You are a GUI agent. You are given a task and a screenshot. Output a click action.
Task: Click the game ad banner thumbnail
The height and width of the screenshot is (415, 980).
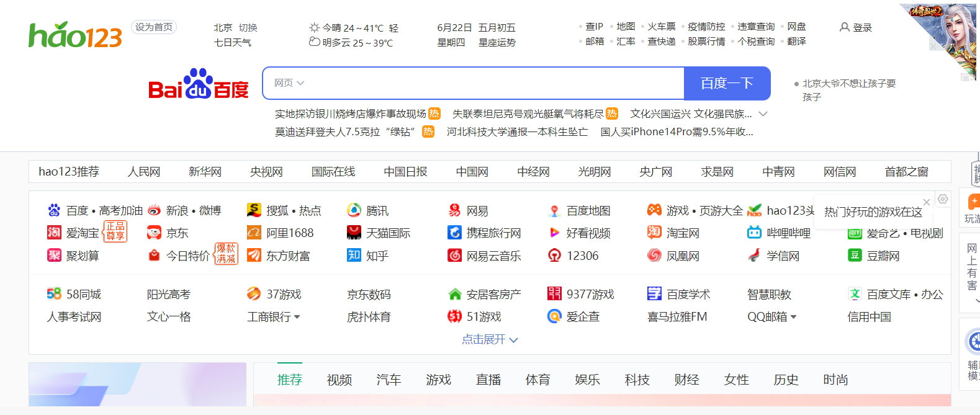click(x=938, y=41)
